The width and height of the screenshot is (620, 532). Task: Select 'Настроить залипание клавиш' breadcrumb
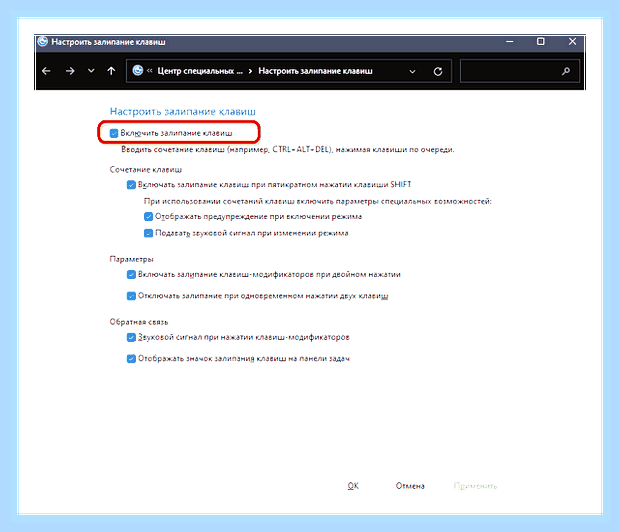[315, 71]
